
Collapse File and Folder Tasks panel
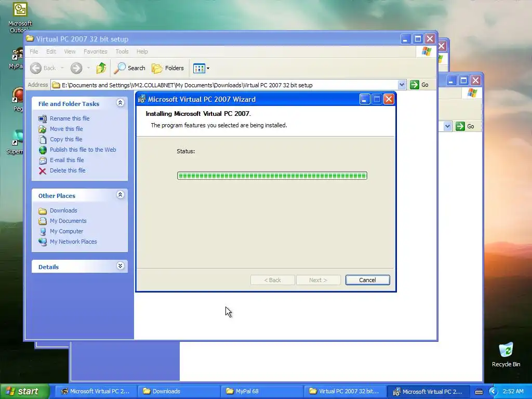coord(120,103)
